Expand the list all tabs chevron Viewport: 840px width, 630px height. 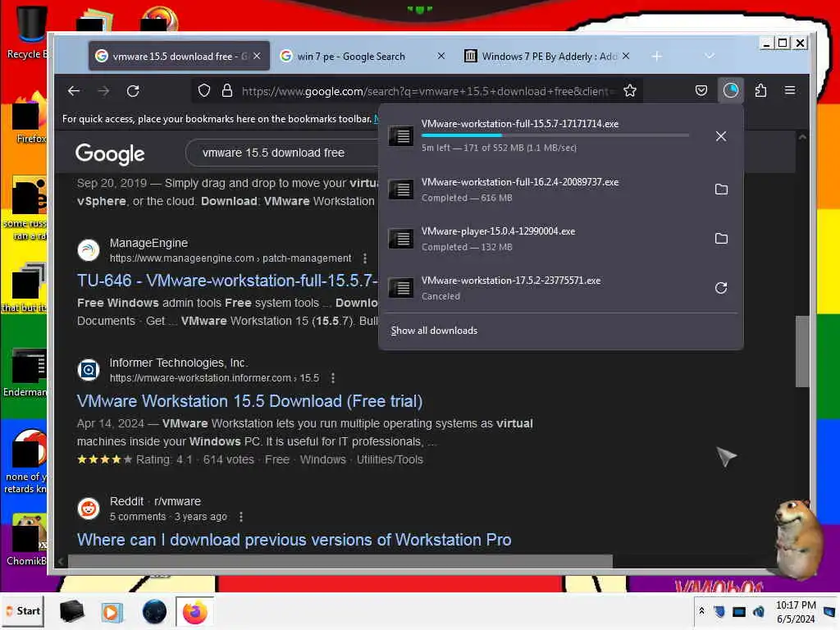tap(710, 56)
